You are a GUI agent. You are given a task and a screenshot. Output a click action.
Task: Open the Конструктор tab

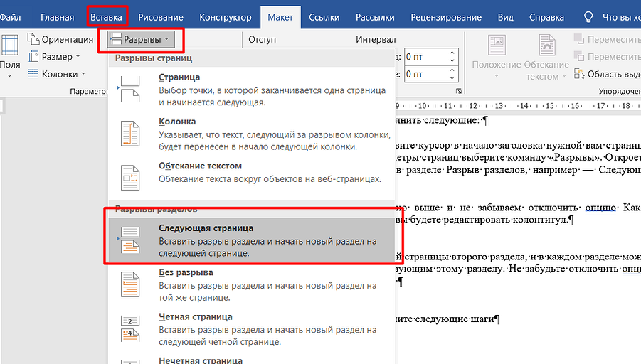(x=226, y=17)
